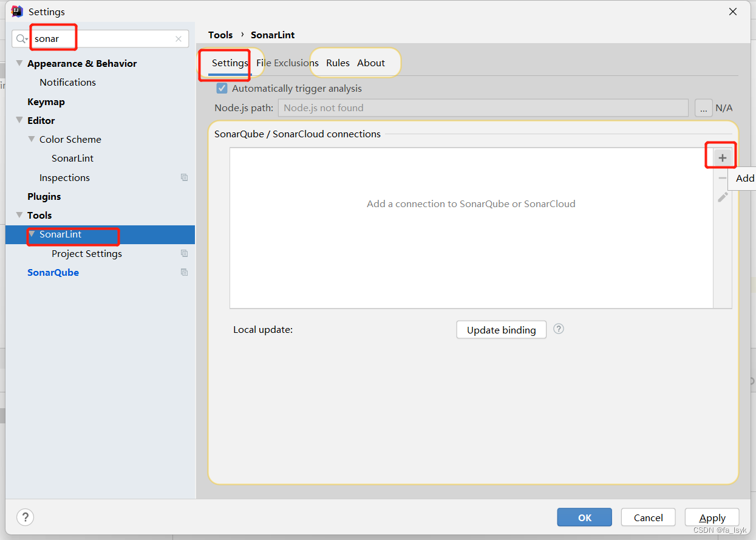The height and width of the screenshot is (540, 756).
Task: Click the IntelliJ logo in the title bar
Action: tap(17, 12)
